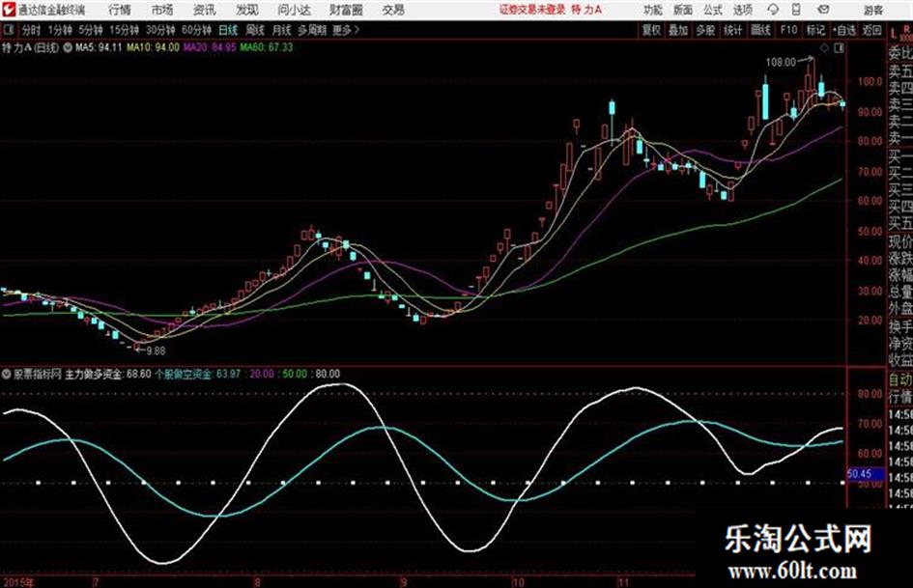The height and width of the screenshot is (588, 913).
Task: Click the 游客 user account label
Action: click(x=873, y=10)
